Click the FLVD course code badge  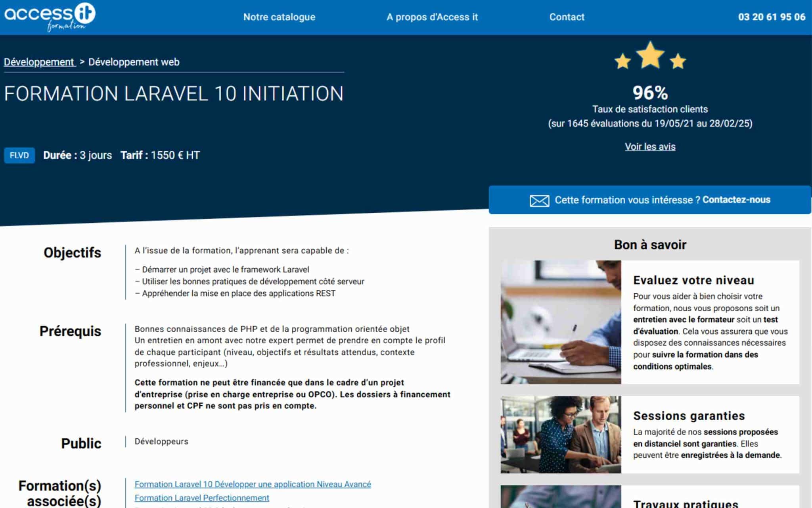point(19,155)
